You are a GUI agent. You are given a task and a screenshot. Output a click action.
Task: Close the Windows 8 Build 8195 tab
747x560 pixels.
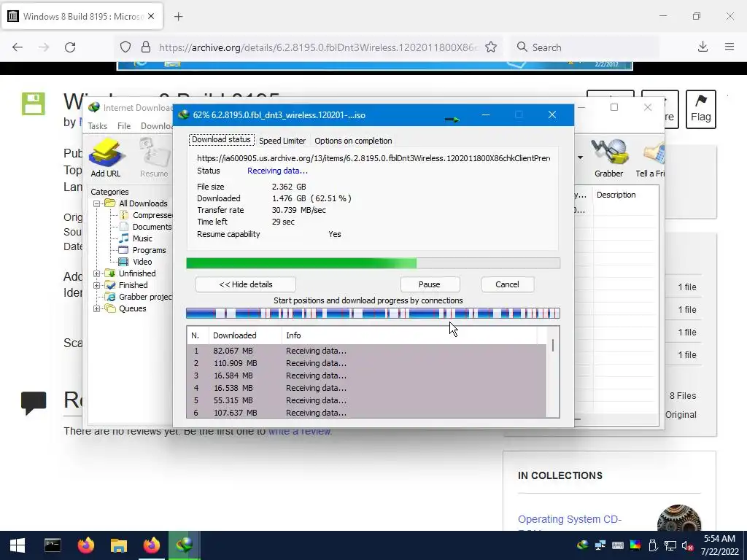(151, 16)
